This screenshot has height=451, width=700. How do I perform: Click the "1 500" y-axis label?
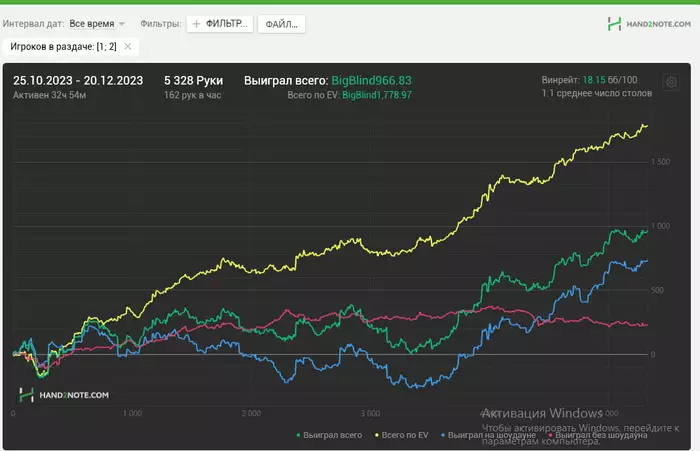[661, 162]
